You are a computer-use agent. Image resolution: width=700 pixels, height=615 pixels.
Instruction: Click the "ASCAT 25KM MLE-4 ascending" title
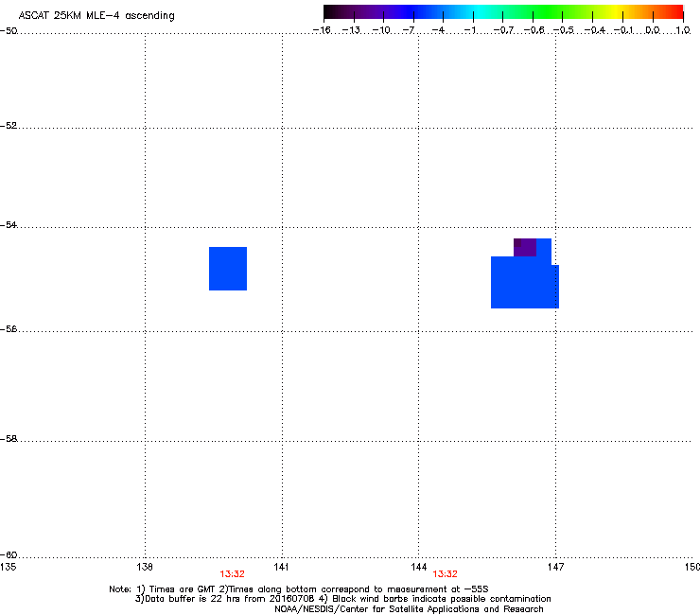pos(96,16)
